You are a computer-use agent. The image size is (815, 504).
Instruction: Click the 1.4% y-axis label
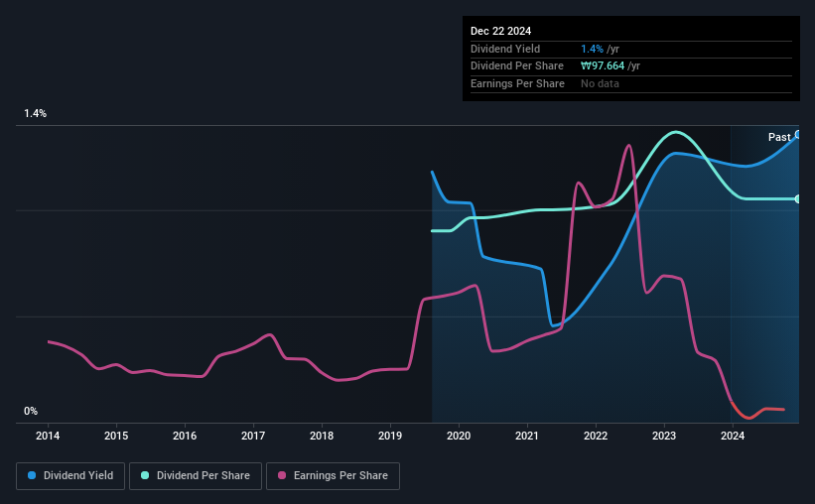click(35, 113)
